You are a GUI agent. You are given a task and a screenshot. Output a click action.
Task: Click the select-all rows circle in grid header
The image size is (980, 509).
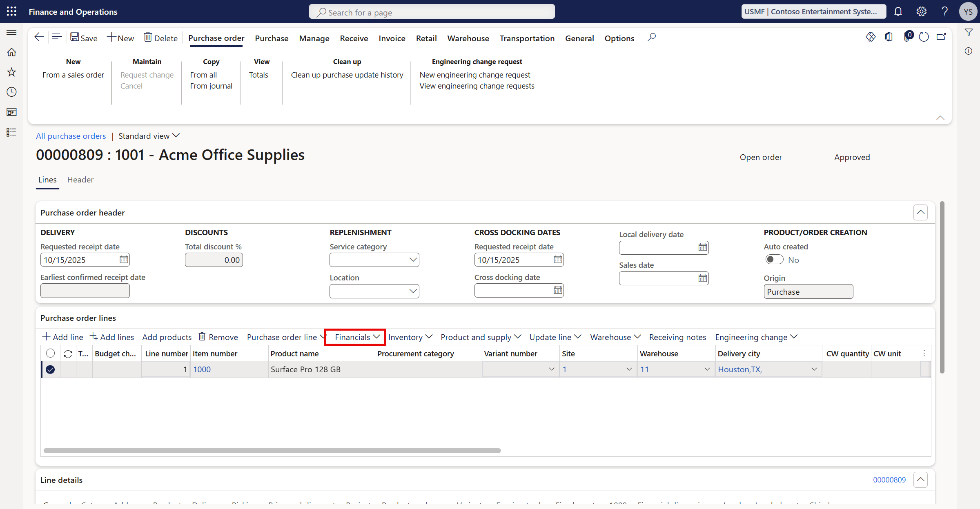tap(50, 353)
